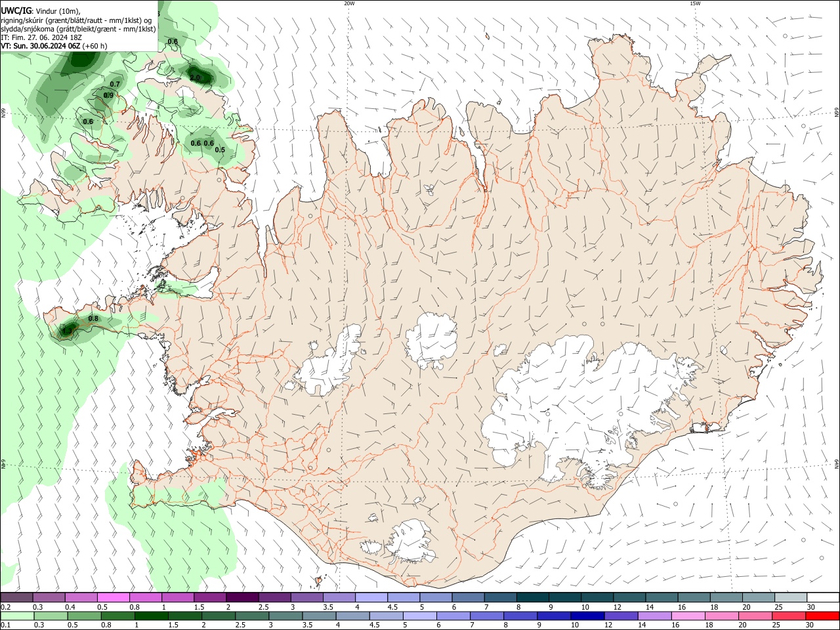The width and height of the screenshot is (840, 630).
Task: Select the 'slydda/snjókoma' legend description line
Action: coord(78,29)
